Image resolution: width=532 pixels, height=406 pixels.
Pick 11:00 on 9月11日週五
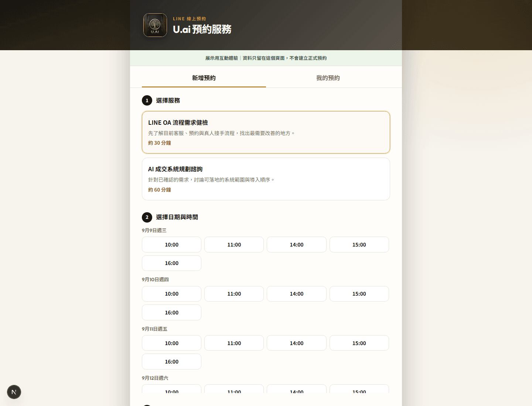pyautogui.click(x=234, y=343)
